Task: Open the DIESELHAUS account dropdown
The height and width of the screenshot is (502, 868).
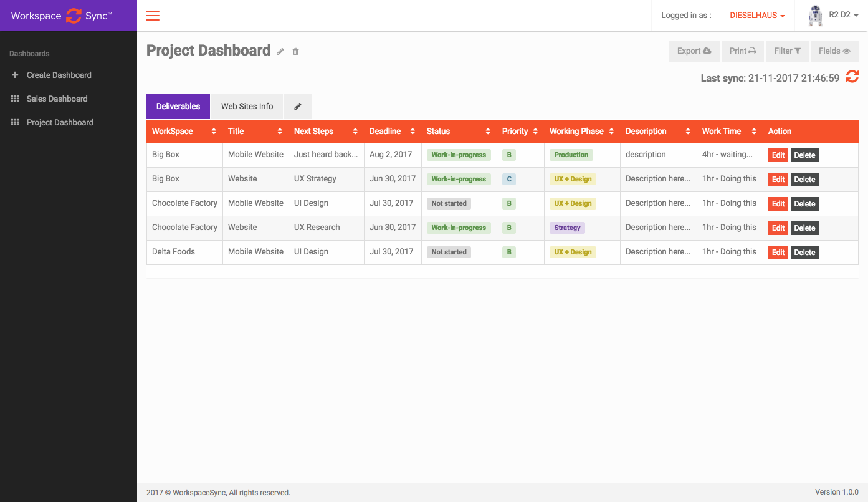Action: click(757, 16)
